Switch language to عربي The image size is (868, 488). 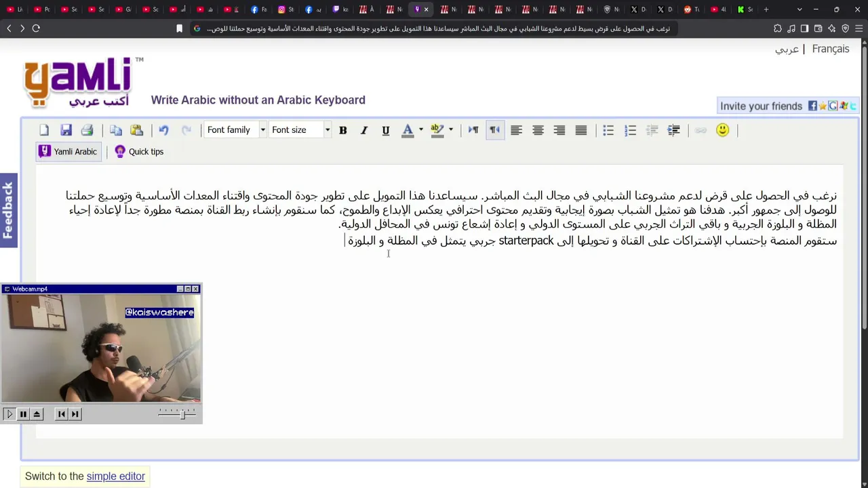[787, 49]
